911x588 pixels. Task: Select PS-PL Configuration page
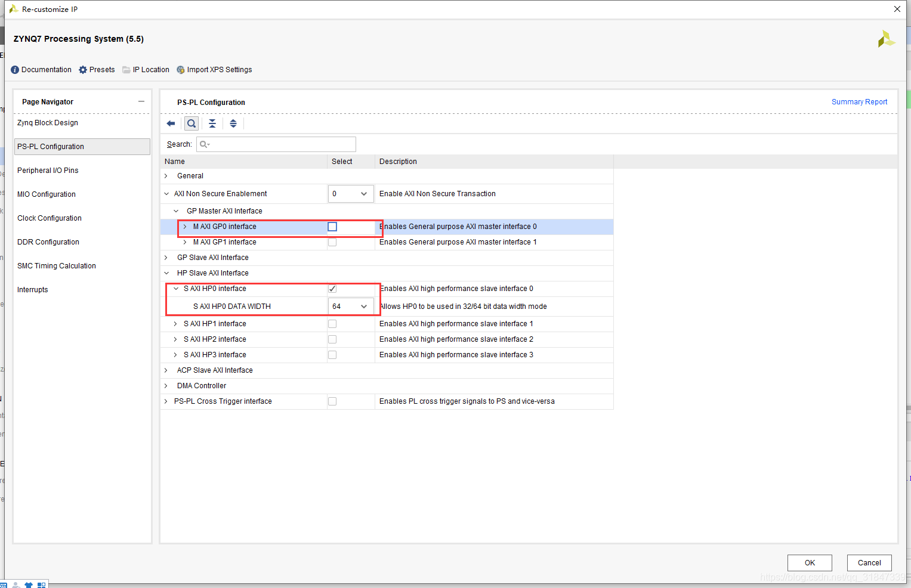pyautogui.click(x=82, y=147)
